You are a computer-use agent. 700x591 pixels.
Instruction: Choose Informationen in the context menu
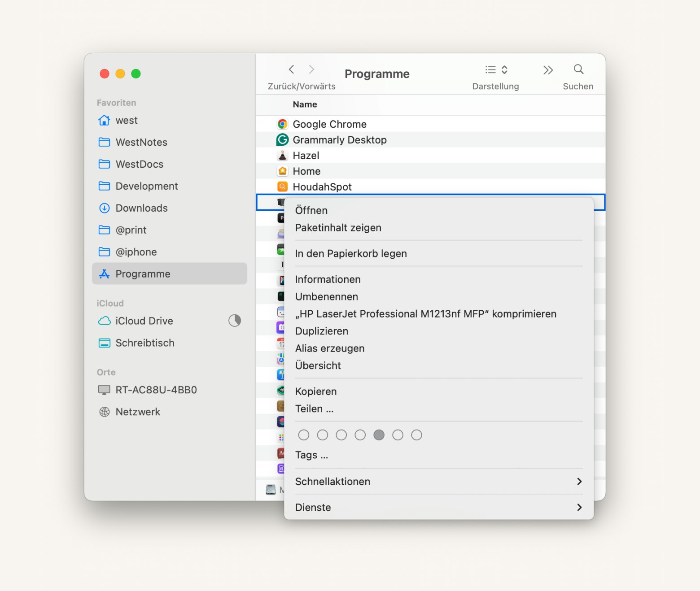click(x=439, y=279)
